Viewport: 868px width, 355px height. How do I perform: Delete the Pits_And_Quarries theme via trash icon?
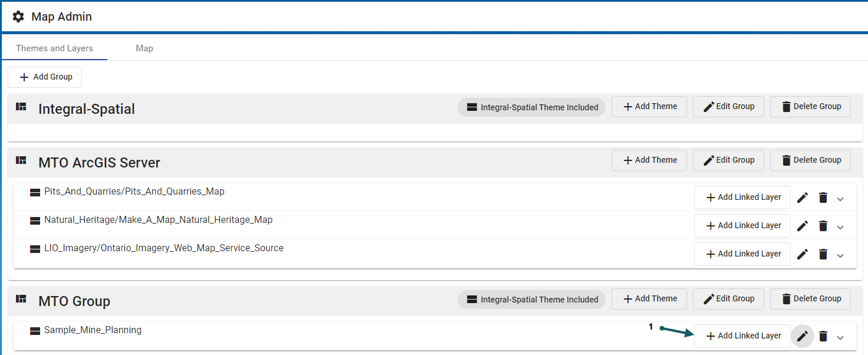click(823, 198)
